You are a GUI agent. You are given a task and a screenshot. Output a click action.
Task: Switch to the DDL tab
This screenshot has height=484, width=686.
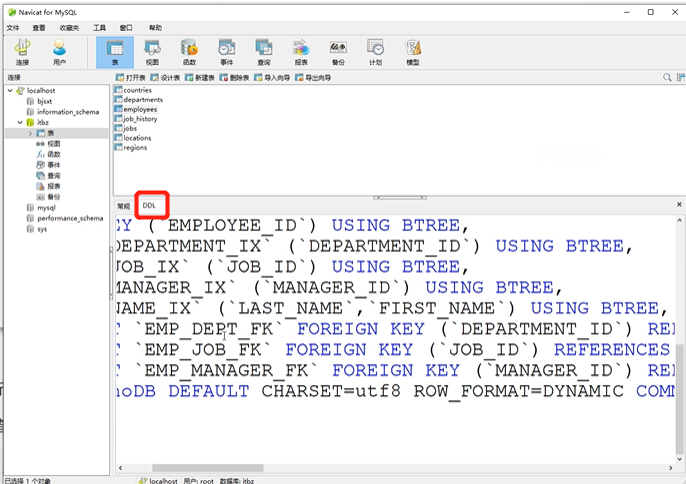pos(149,205)
